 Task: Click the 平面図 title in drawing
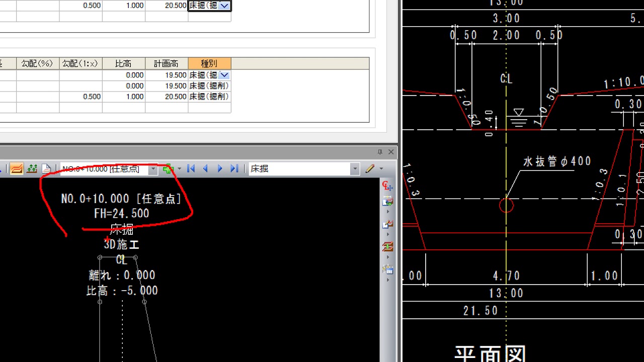pos(491,353)
